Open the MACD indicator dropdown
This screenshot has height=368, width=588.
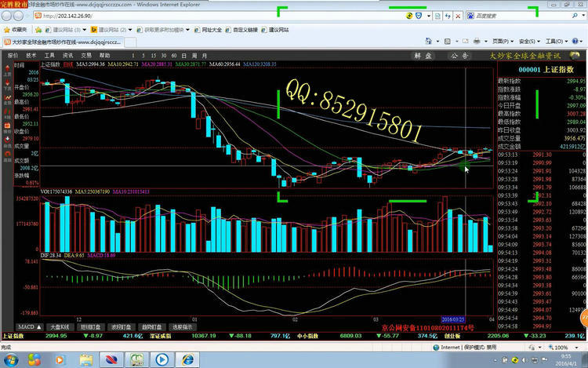(28, 326)
